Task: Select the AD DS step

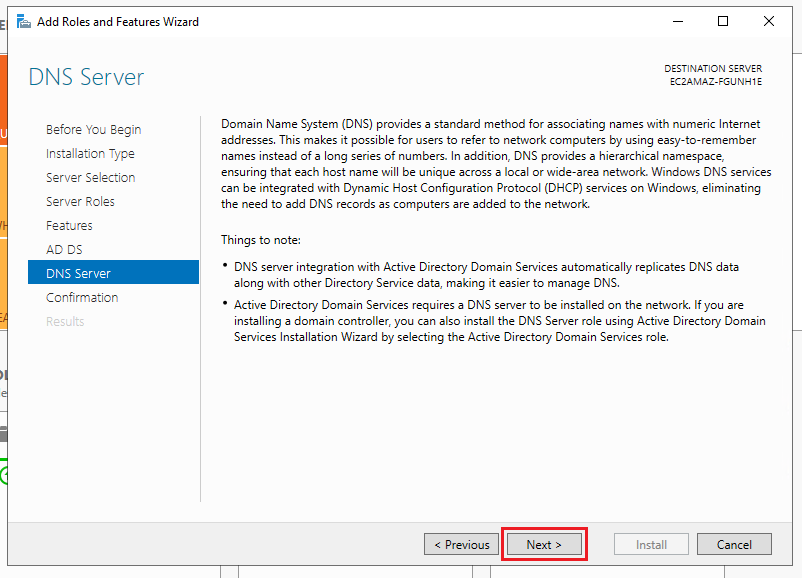Action: (x=64, y=250)
